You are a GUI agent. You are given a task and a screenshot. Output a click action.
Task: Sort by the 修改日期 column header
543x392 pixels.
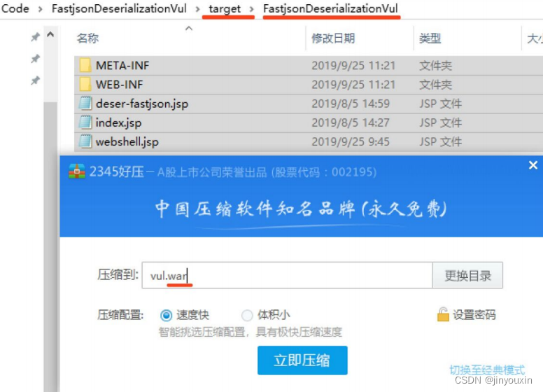coord(333,38)
